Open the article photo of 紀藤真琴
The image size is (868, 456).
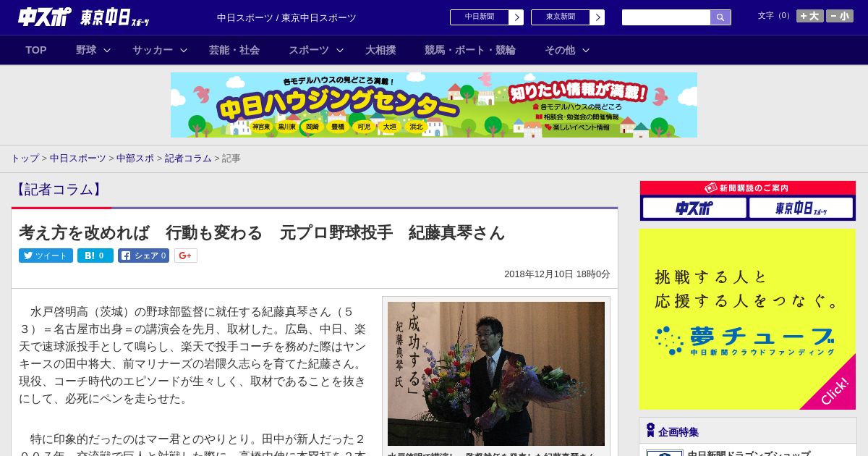point(496,373)
